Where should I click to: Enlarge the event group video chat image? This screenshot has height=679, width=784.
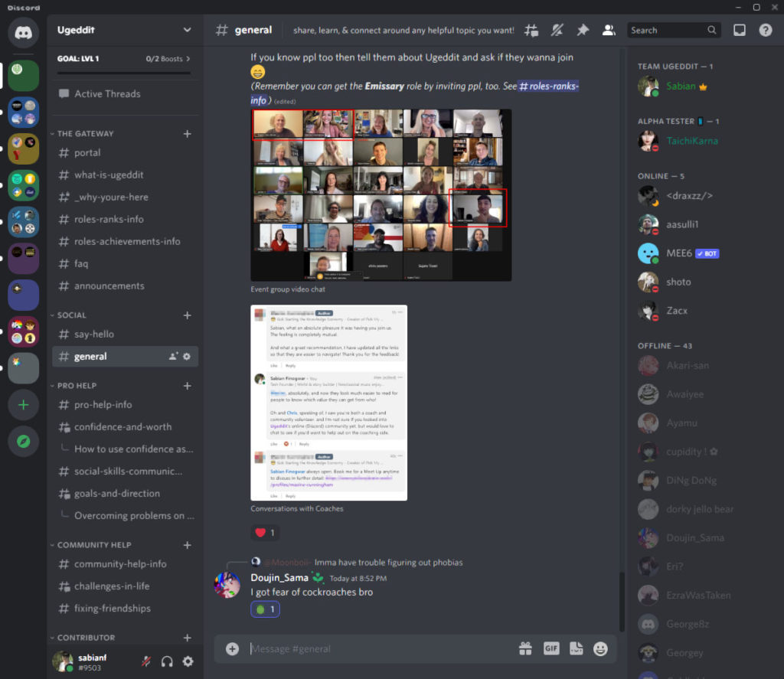[x=381, y=195]
